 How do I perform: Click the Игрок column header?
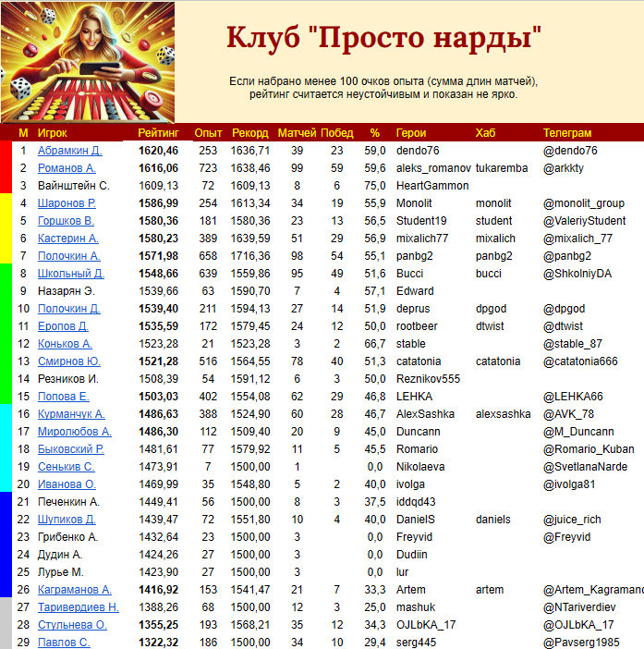point(52,133)
